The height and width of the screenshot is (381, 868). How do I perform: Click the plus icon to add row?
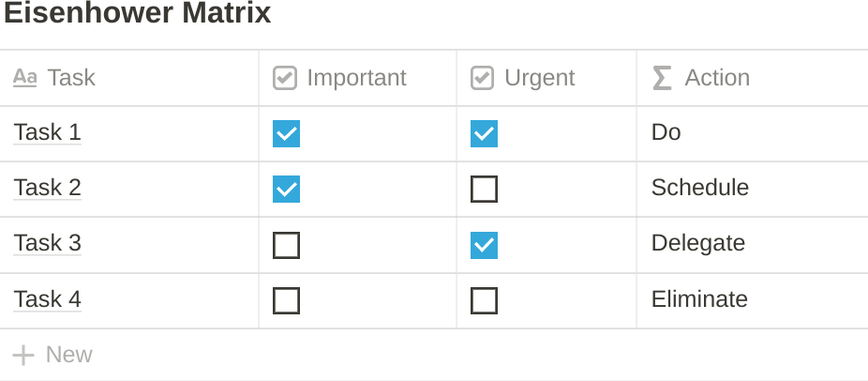[23, 355]
